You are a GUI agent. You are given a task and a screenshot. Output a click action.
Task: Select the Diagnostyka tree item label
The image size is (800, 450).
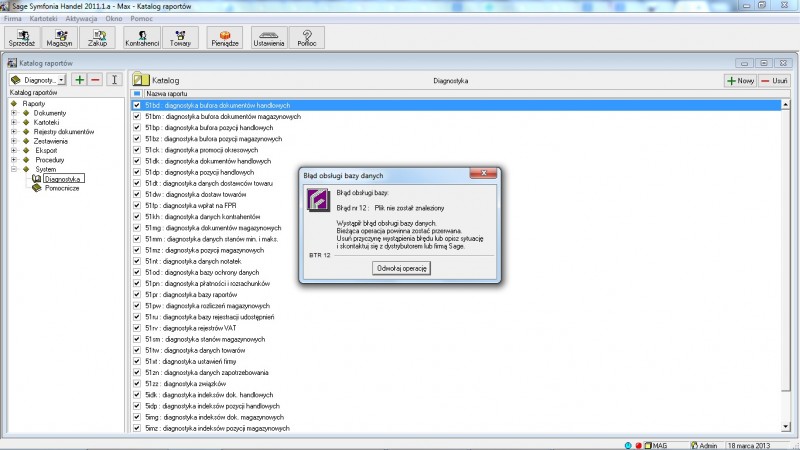(62, 179)
